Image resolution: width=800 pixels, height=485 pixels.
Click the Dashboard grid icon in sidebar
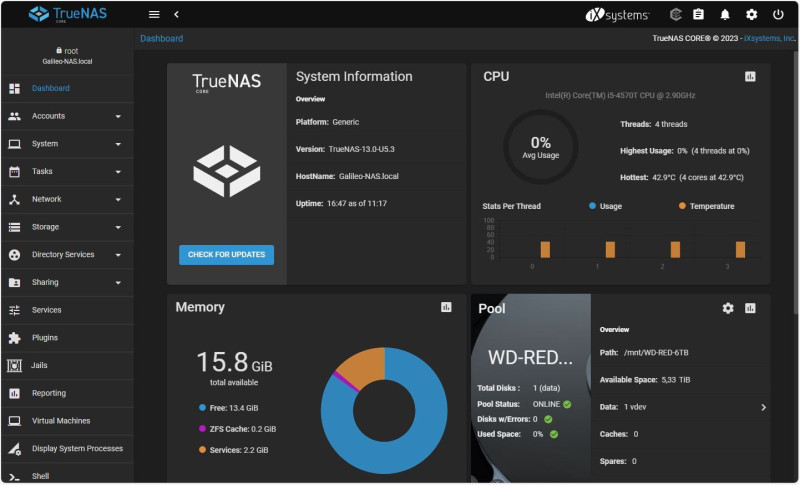14,88
